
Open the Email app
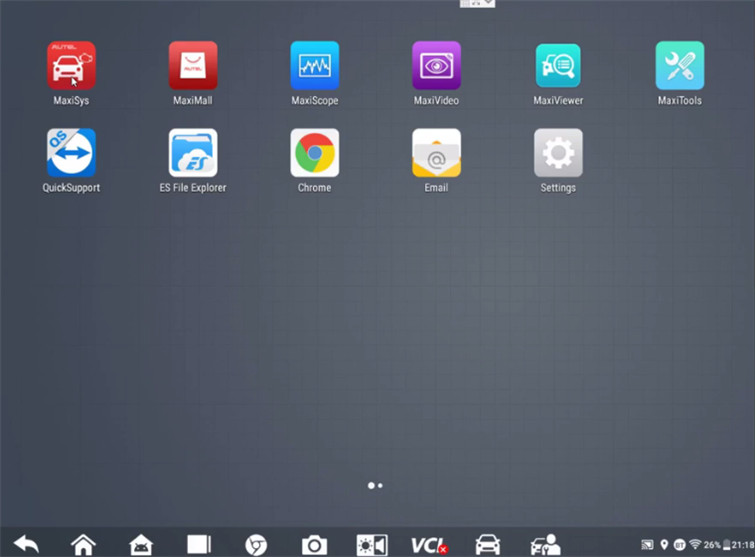(x=436, y=153)
